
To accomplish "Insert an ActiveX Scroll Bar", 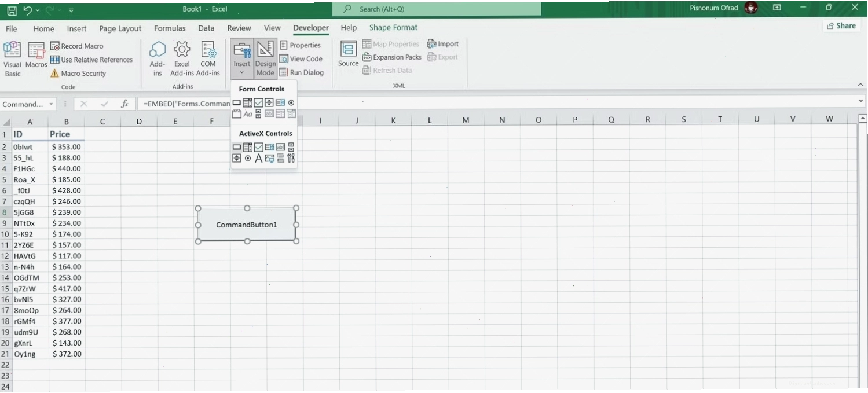I will coord(291,147).
